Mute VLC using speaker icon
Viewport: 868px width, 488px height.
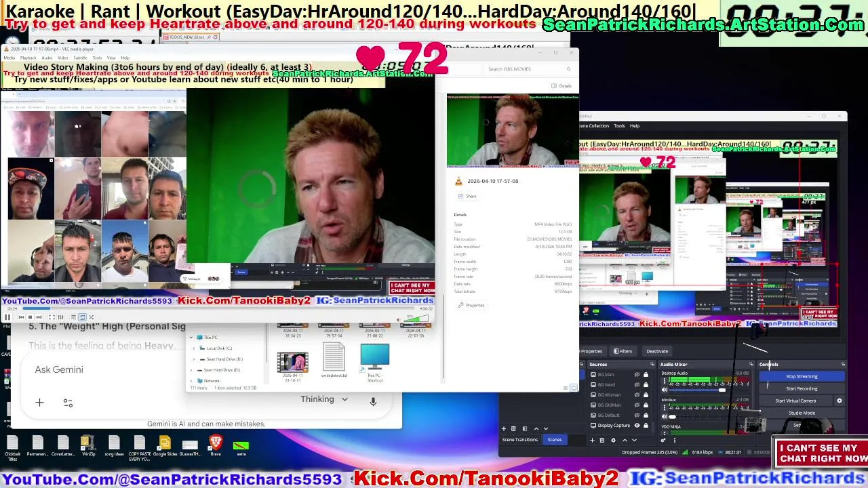pyautogui.click(x=399, y=320)
